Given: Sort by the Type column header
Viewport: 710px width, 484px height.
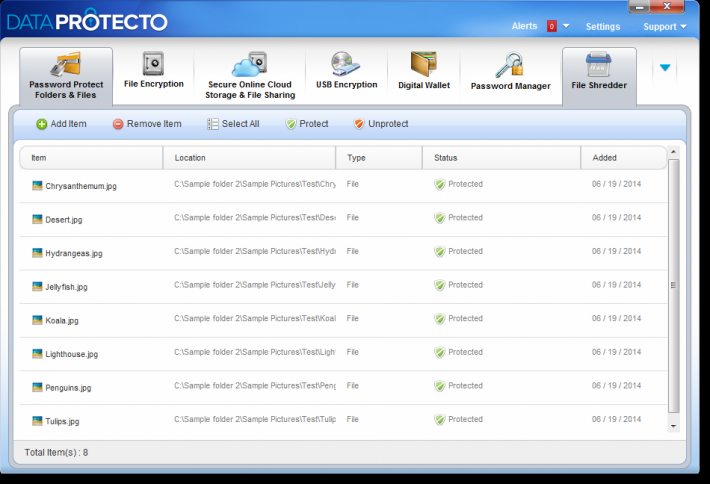Looking at the screenshot, I should (x=379, y=158).
